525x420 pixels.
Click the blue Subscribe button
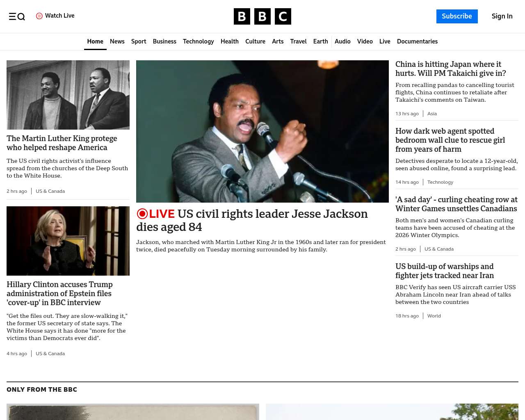(457, 16)
